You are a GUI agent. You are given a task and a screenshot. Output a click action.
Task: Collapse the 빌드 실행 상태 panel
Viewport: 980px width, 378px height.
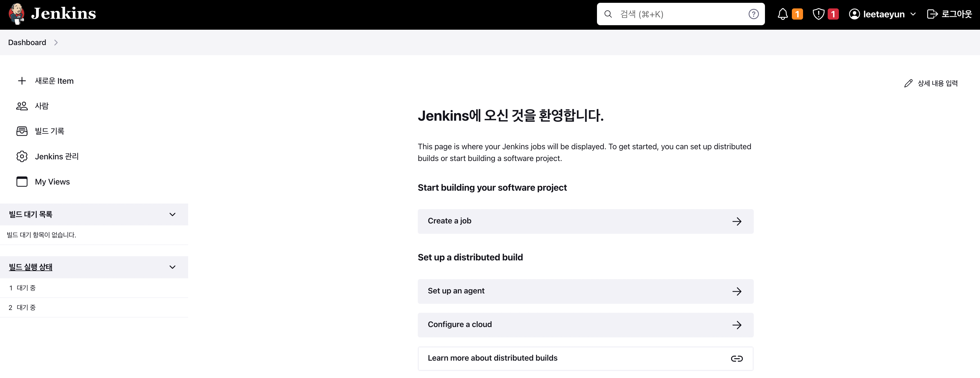point(172,267)
